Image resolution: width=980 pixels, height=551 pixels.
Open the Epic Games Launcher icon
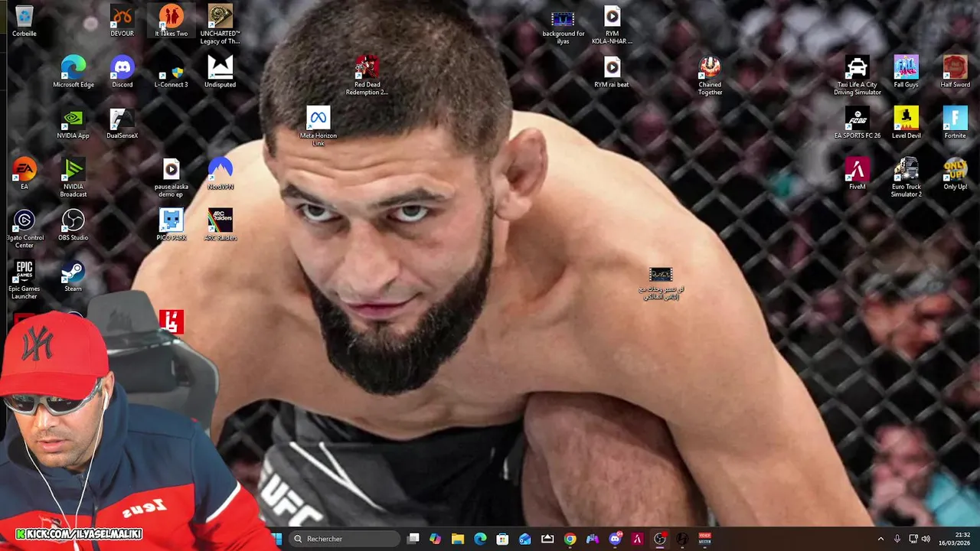(24, 279)
